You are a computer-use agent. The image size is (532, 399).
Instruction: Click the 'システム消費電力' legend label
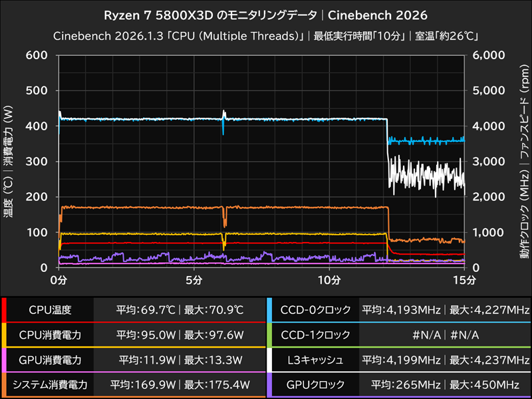pyautogui.click(x=51, y=385)
